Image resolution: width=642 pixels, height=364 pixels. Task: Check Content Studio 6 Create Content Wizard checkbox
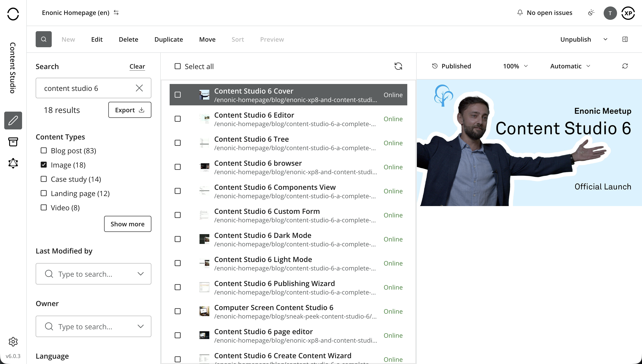(178, 359)
